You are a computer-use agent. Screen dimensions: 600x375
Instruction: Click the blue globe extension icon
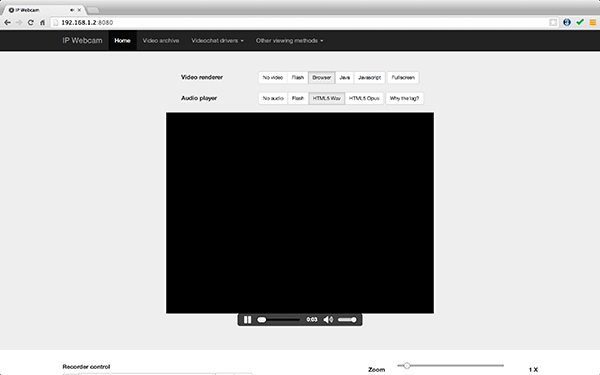[x=567, y=23]
